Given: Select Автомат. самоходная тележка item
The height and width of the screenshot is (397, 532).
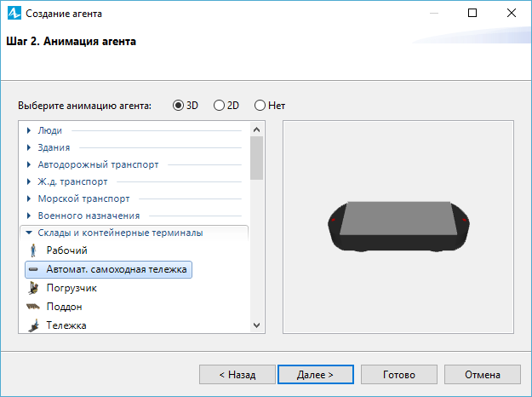Looking at the screenshot, I should click(109, 270).
